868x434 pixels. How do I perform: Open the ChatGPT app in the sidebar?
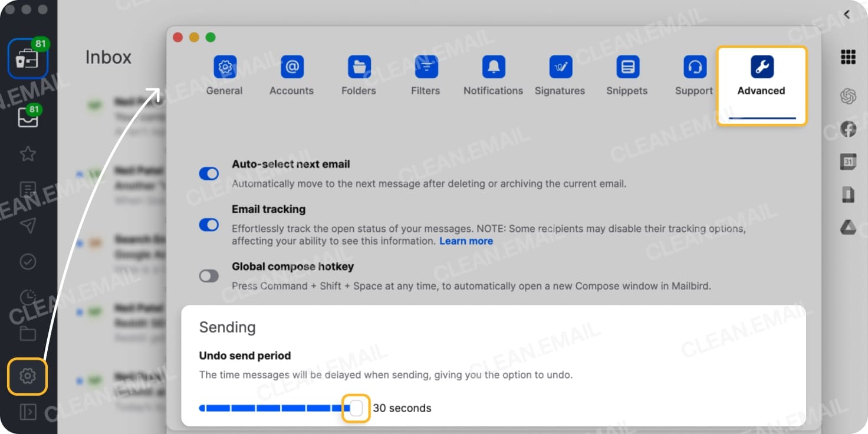tap(848, 96)
